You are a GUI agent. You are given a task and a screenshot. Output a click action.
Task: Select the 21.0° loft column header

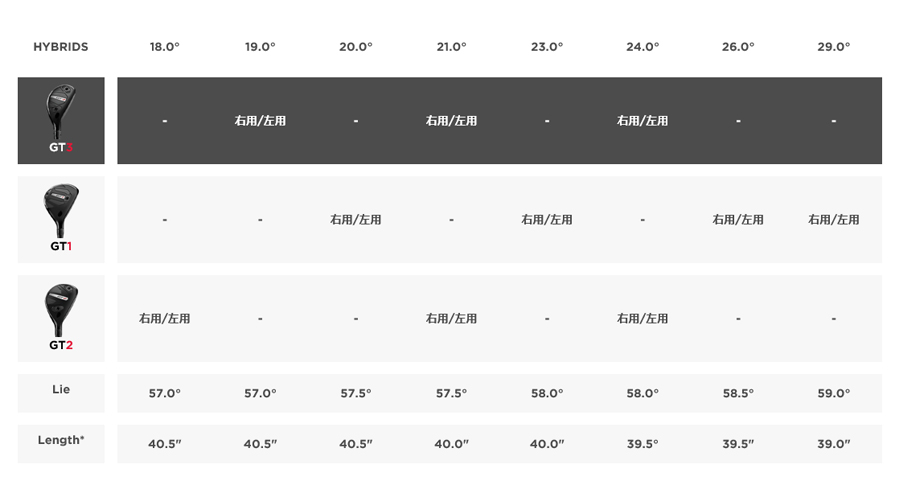coord(452,47)
